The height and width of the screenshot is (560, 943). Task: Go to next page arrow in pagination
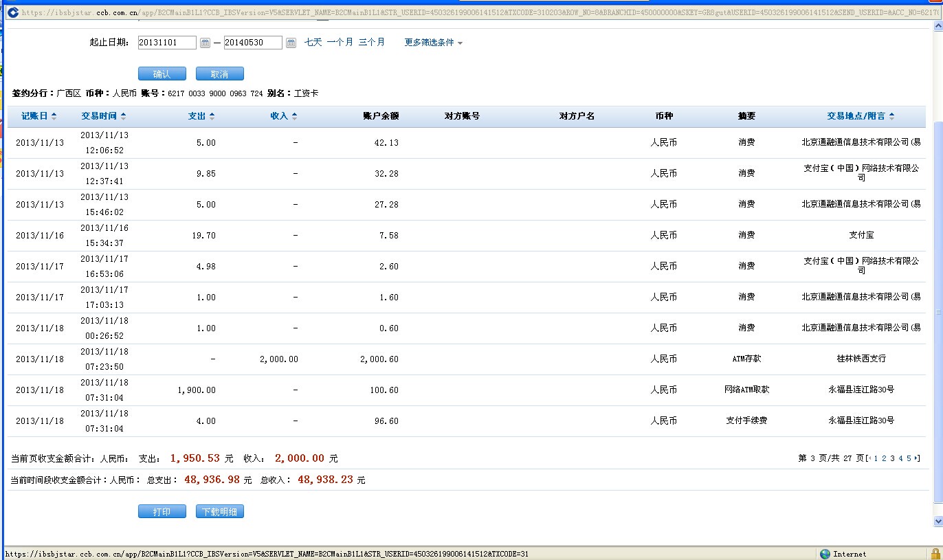point(917,458)
